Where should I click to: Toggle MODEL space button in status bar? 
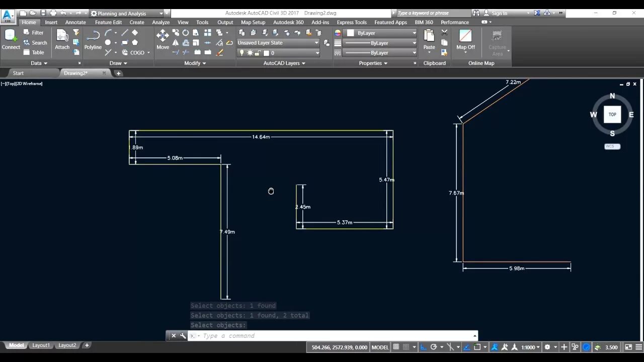click(x=380, y=347)
